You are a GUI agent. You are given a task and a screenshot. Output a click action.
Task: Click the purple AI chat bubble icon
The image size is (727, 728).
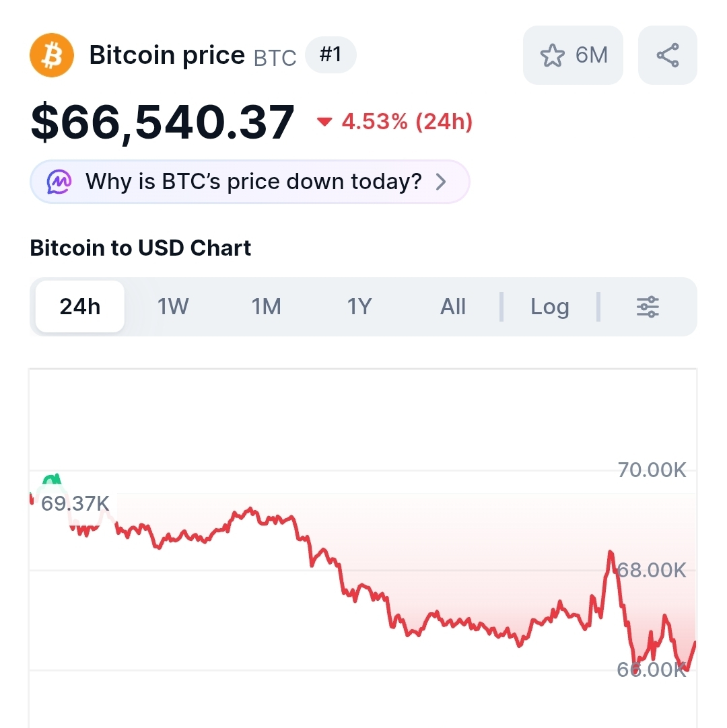(59, 182)
